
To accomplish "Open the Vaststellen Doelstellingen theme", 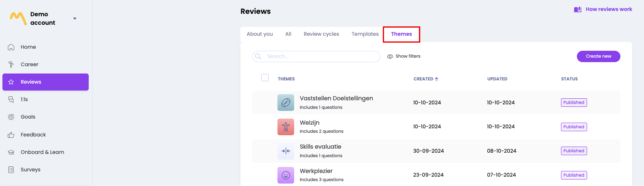I will (x=336, y=98).
